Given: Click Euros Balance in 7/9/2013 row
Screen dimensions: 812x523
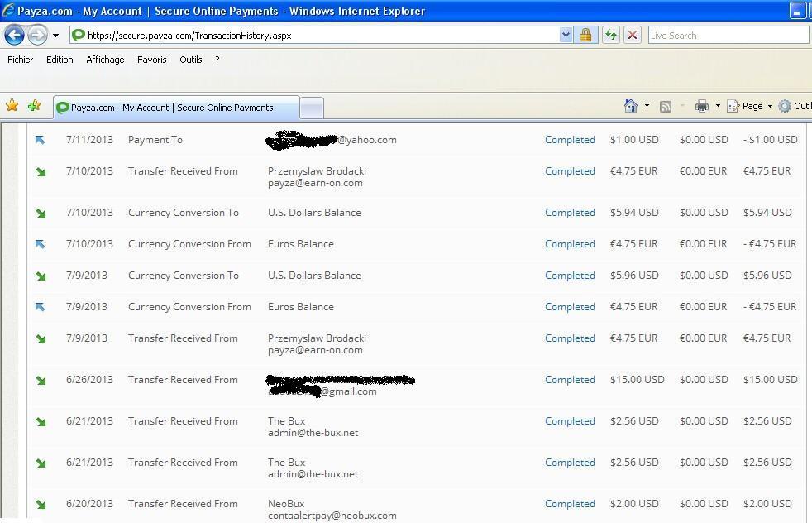Looking at the screenshot, I should pyautogui.click(x=300, y=307).
